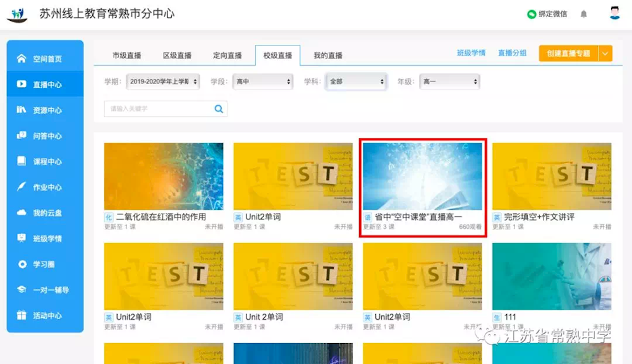The image size is (632, 364).
Task: Open notifications with the bell icon
Action: [583, 15]
